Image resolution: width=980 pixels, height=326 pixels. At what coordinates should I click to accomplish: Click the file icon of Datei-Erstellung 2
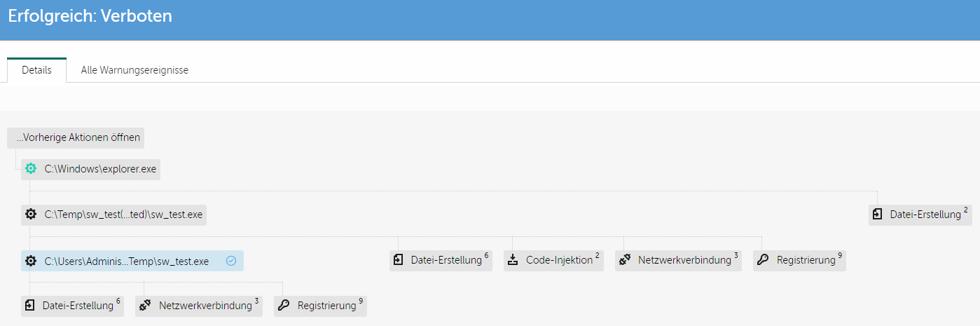pos(878,215)
